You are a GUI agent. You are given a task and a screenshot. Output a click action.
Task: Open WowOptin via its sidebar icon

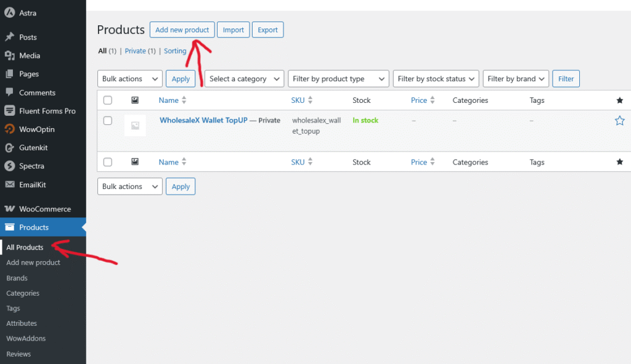tap(9, 129)
